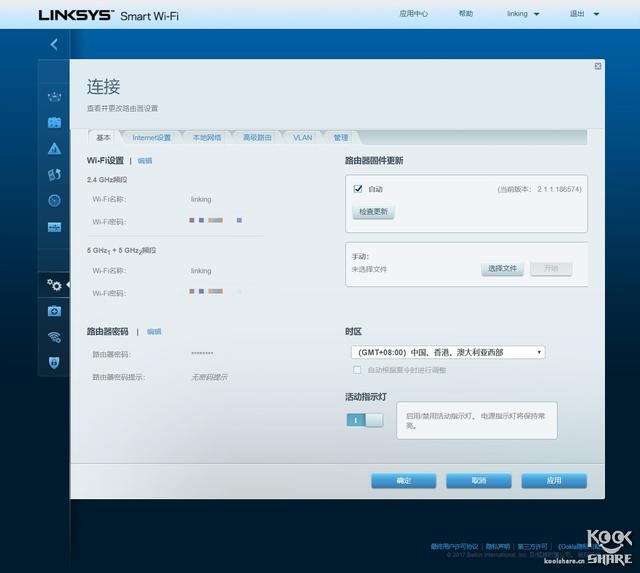Screen dimensions: 640x573
Task: Open the Wireless settings Wi-Fi icon
Action: [x=54, y=337]
